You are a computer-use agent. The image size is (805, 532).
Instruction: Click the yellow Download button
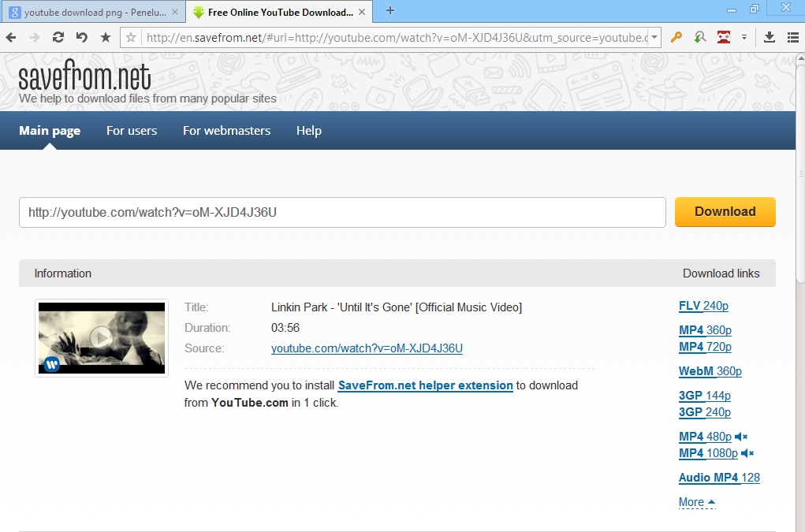point(725,212)
